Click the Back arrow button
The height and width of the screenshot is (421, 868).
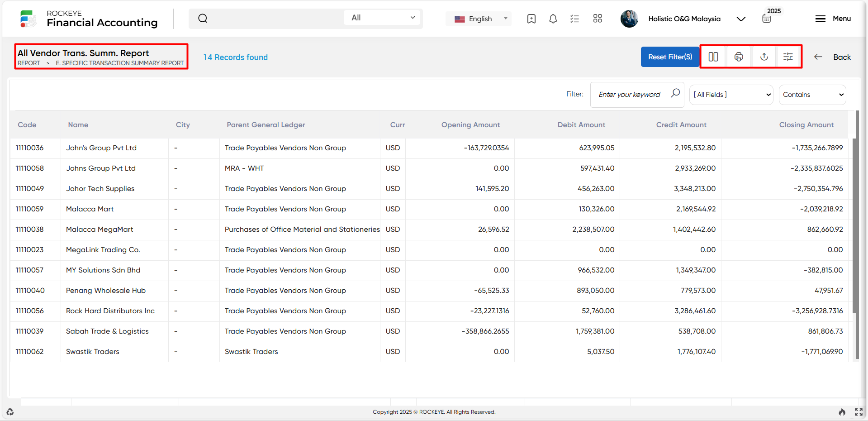[x=832, y=57]
